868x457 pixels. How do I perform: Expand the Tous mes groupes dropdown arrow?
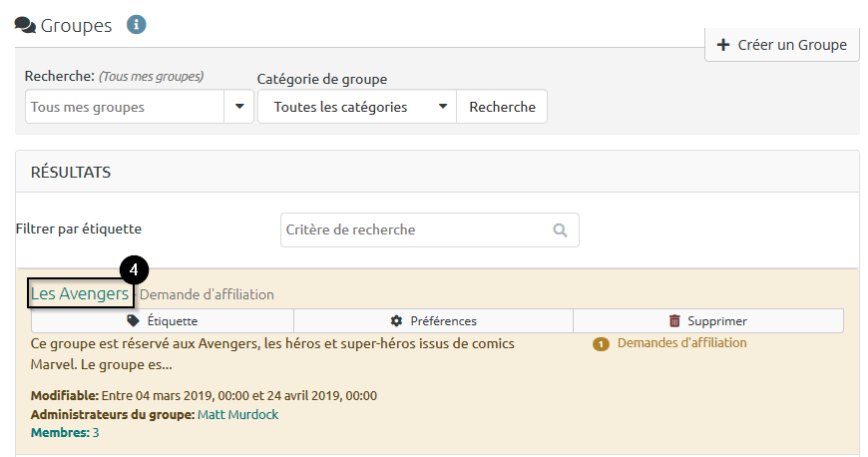[x=239, y=107]
